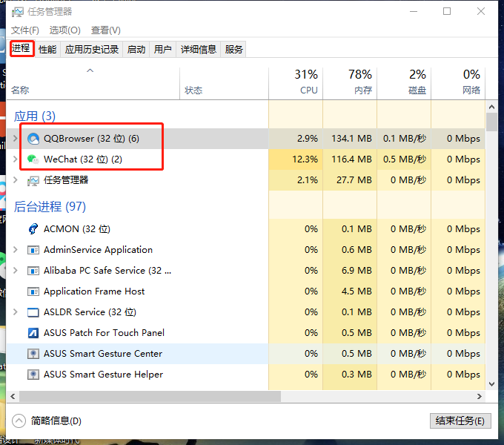This screenshot has width=504, height=445.
Task: Click the 简略信息(D) link
Action: 56,421
